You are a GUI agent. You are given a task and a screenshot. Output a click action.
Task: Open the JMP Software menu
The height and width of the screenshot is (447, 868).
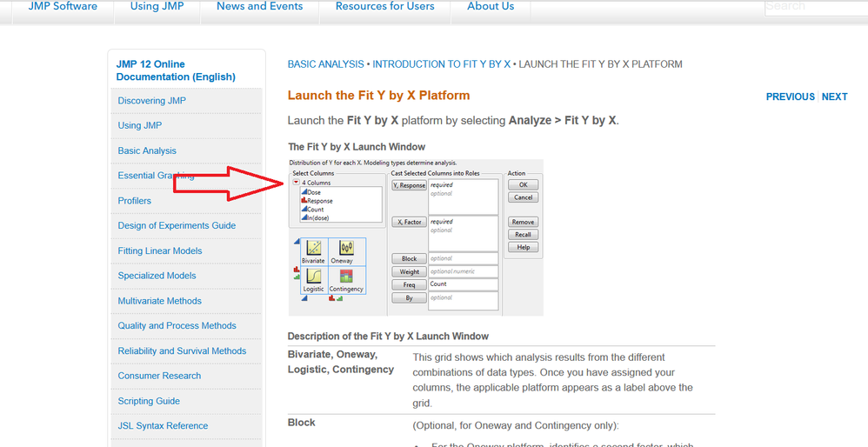63,7
